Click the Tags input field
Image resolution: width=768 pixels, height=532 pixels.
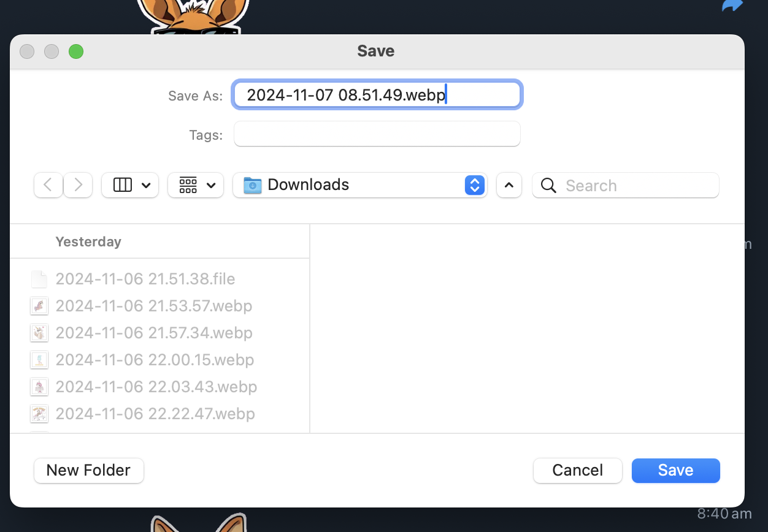[x=377, y=134]
